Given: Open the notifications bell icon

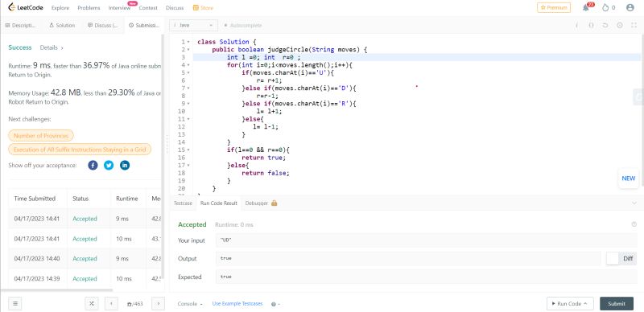Looking at the screenshot, I should coord(586,8).
